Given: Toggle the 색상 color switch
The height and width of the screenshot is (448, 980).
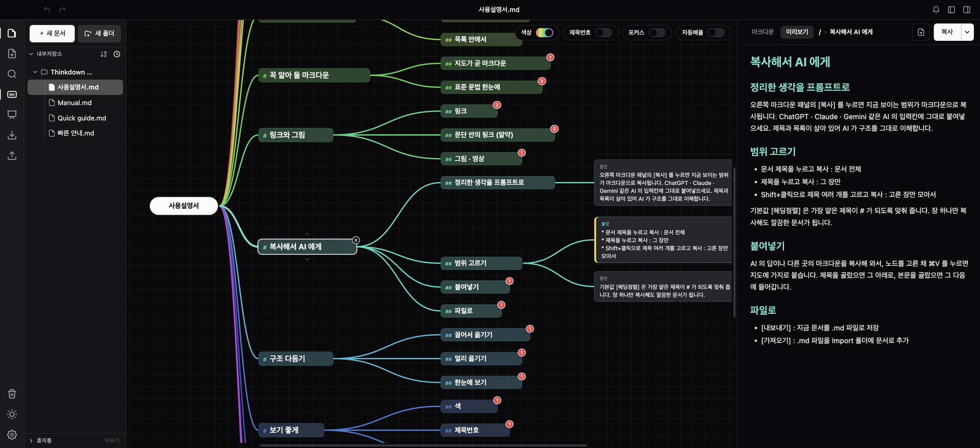Looking at the screenshot, I should 545,33.
